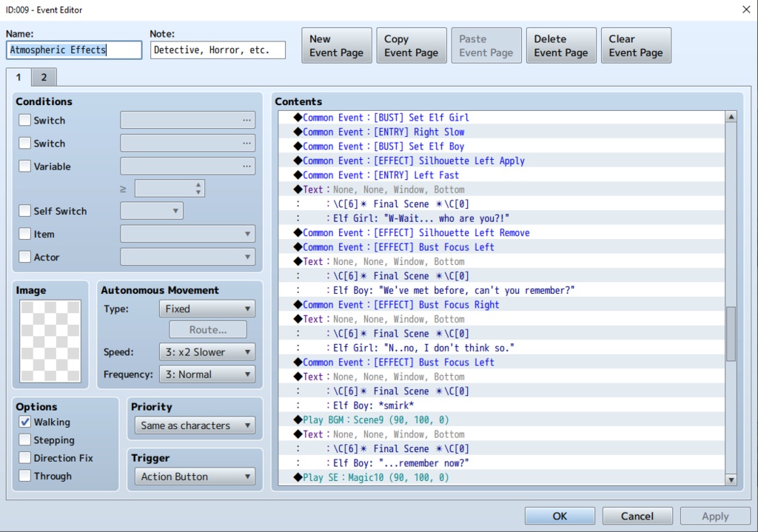Click the contents vertical scrollbar thumb
Screen dimensions: 758x532
731,334
